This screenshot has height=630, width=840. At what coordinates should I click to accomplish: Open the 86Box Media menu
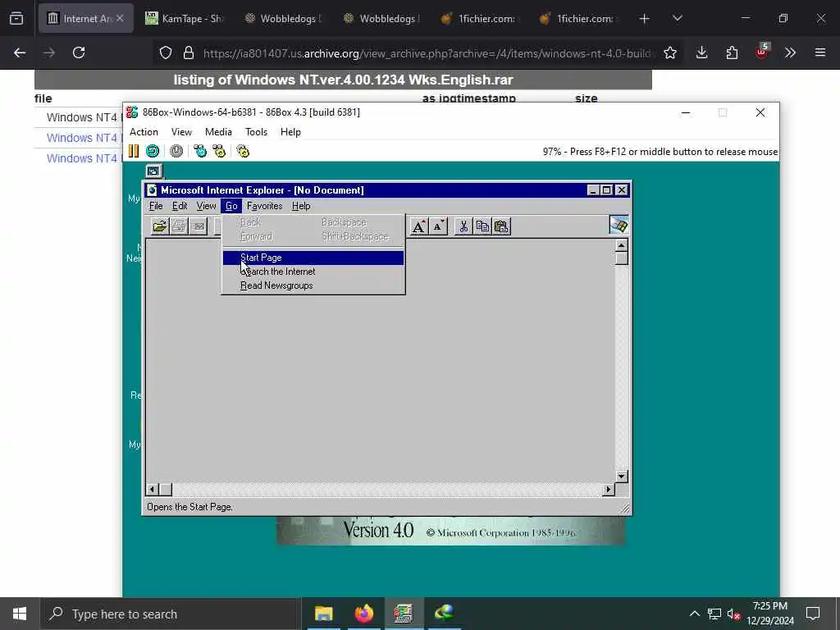point(218,132)
